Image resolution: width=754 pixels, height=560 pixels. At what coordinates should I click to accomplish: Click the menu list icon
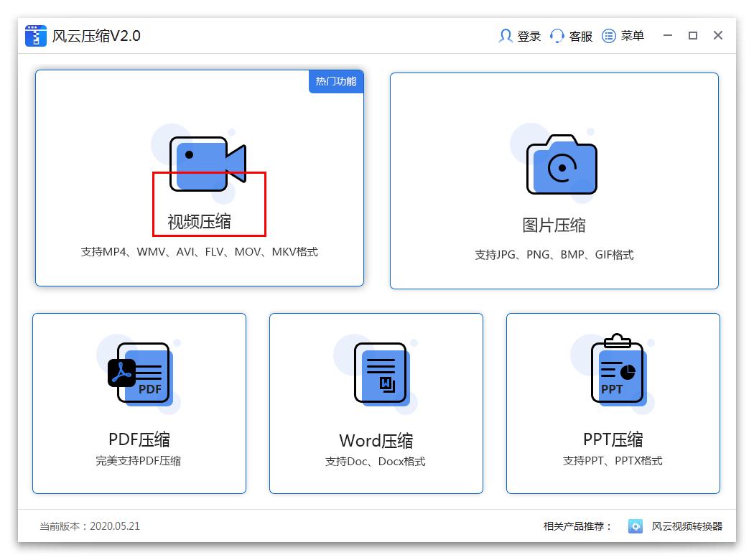tap(609, 36)
